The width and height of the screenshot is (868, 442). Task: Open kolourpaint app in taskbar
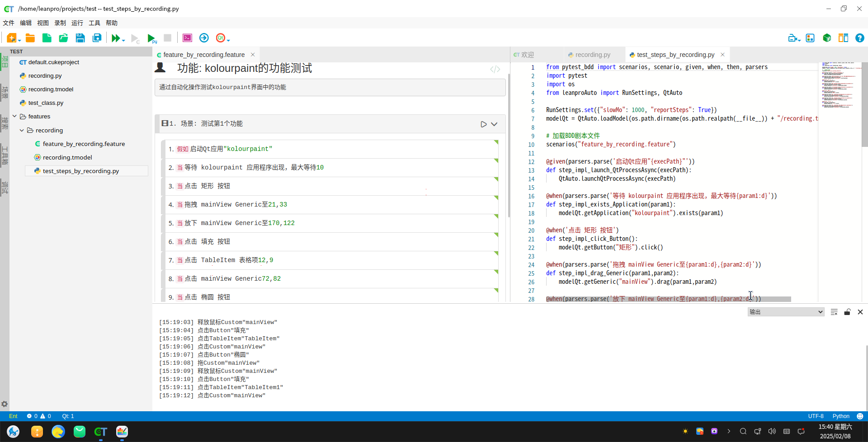pyautogui.click(x=122, y=432)
